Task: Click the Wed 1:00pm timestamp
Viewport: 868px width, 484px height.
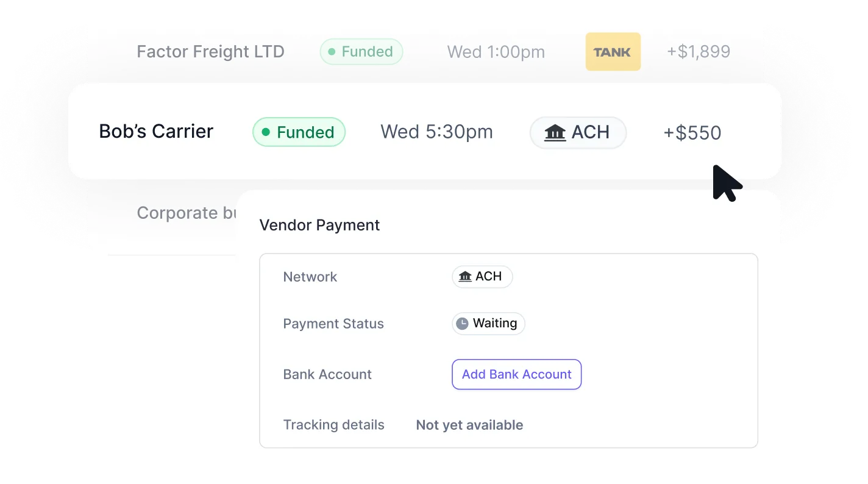Action: (495, 52)
